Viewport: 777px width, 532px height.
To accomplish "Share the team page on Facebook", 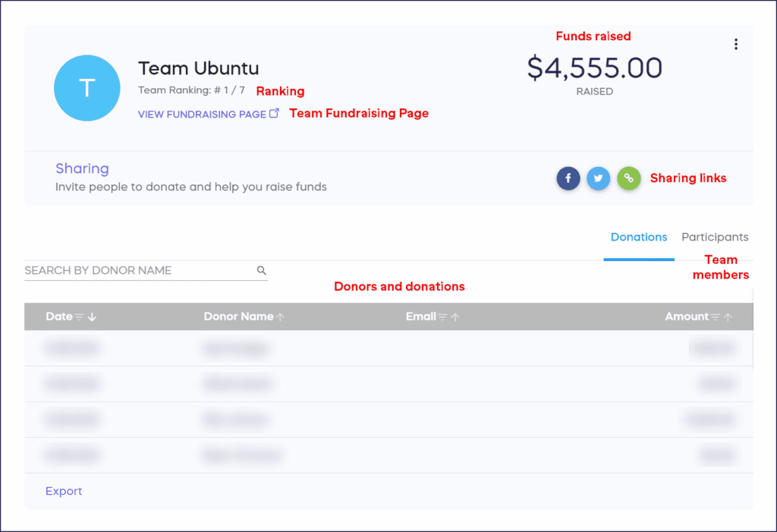I will pyautogui.click(x=568, y=178).
